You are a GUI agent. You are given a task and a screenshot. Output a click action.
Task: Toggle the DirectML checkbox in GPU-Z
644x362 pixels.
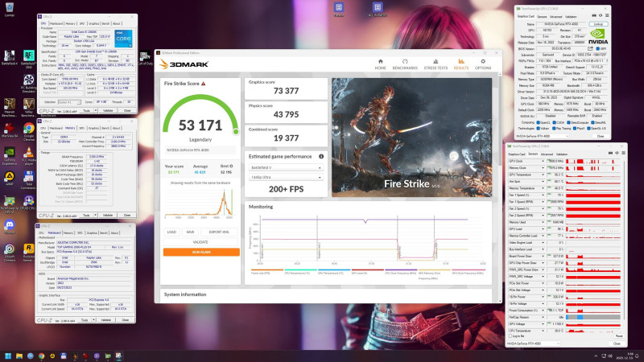[x=593, y=122]
